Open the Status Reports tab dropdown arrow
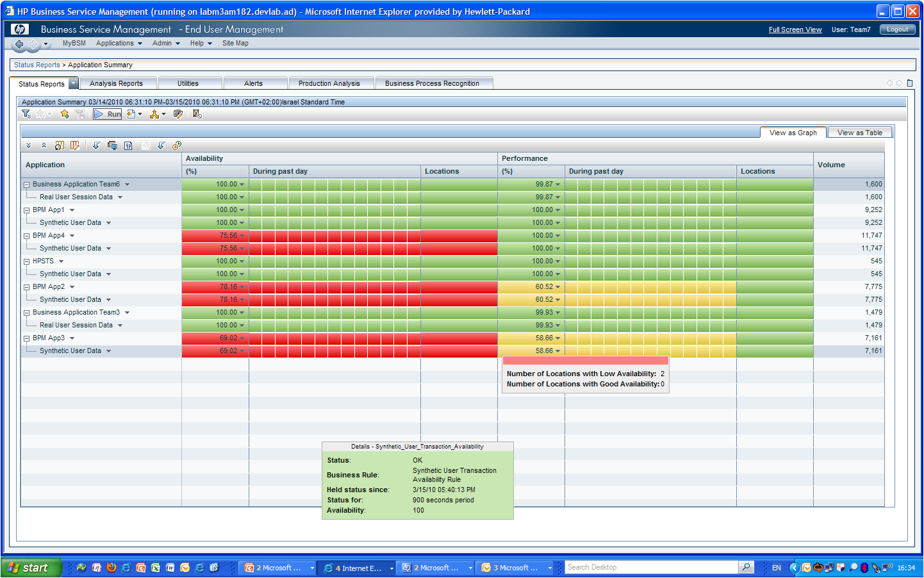924x578 pixels. click(73, 83)
